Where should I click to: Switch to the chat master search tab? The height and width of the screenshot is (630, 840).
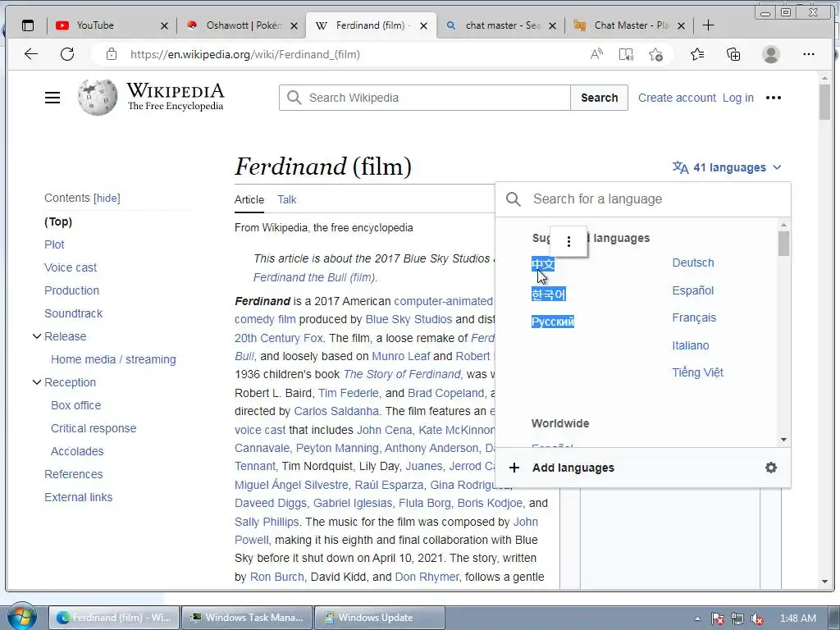pos(500,25)
